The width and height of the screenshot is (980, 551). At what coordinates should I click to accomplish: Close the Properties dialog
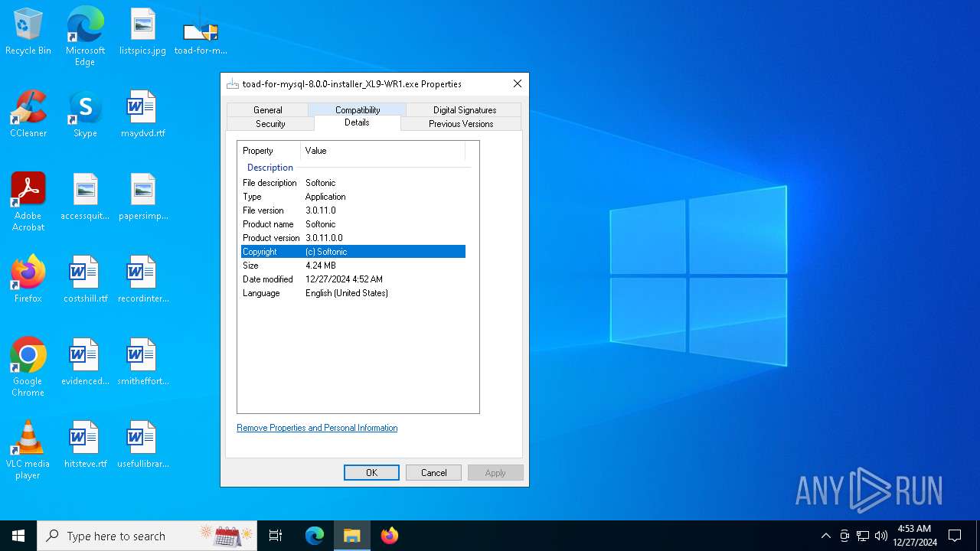(518, 83)
